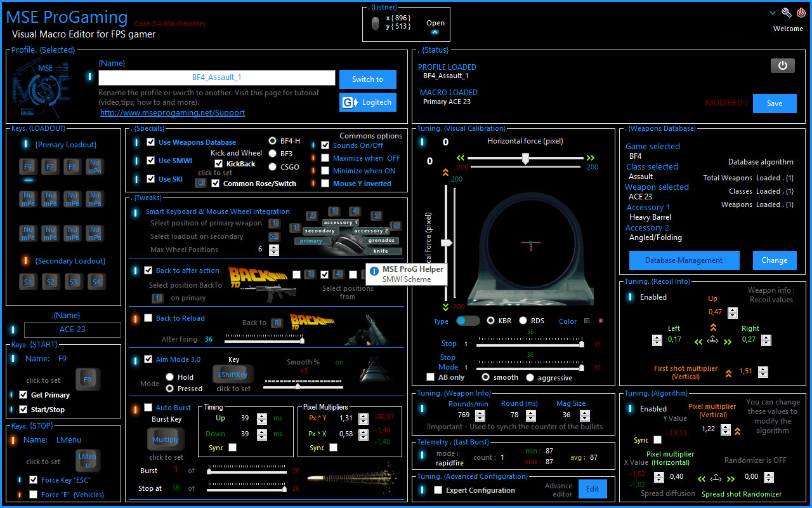Click the green right arrows of Horizontal force
Image resolution: width=812 pixels, height=508 pixels.
click(591, 158)
